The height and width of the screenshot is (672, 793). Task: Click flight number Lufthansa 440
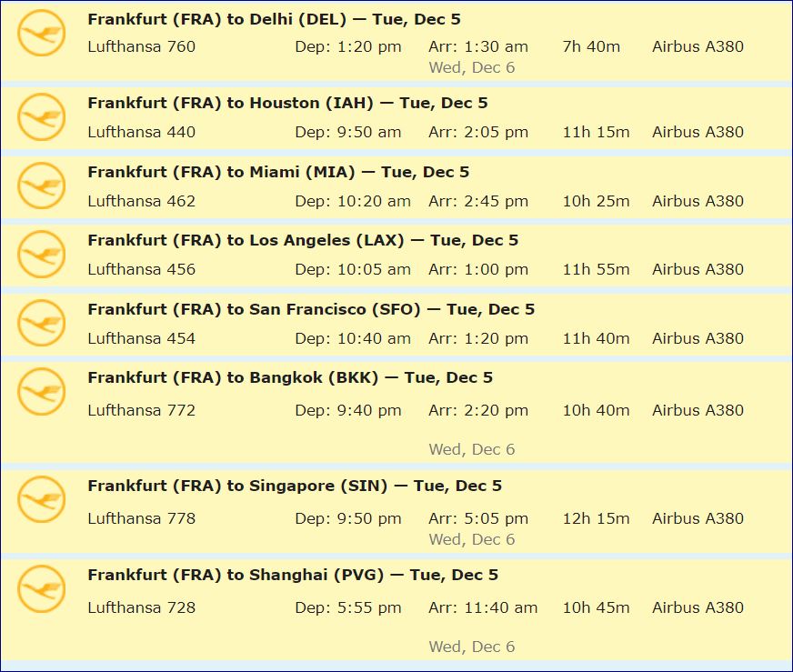pyautogui.click(x=141, y=132)
